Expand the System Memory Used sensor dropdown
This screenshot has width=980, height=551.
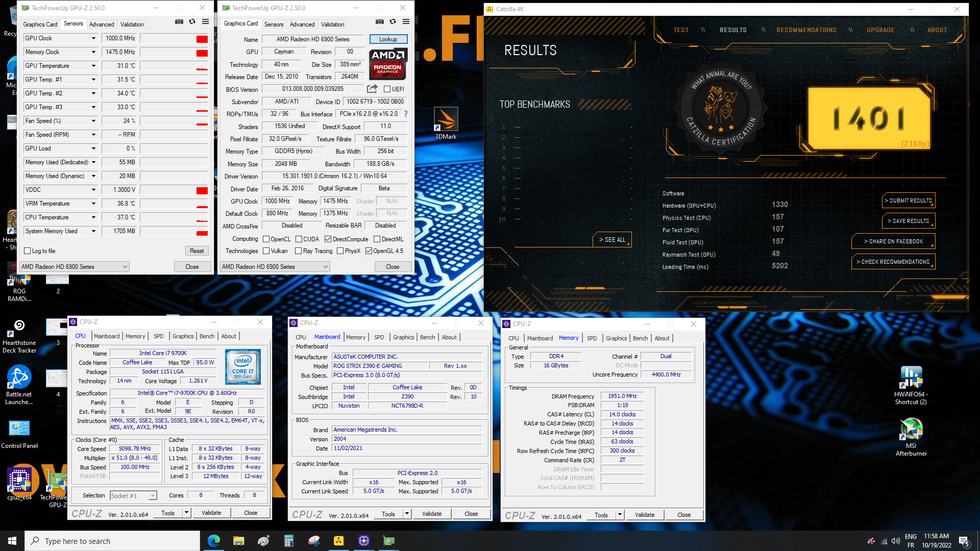pos(93,231)
